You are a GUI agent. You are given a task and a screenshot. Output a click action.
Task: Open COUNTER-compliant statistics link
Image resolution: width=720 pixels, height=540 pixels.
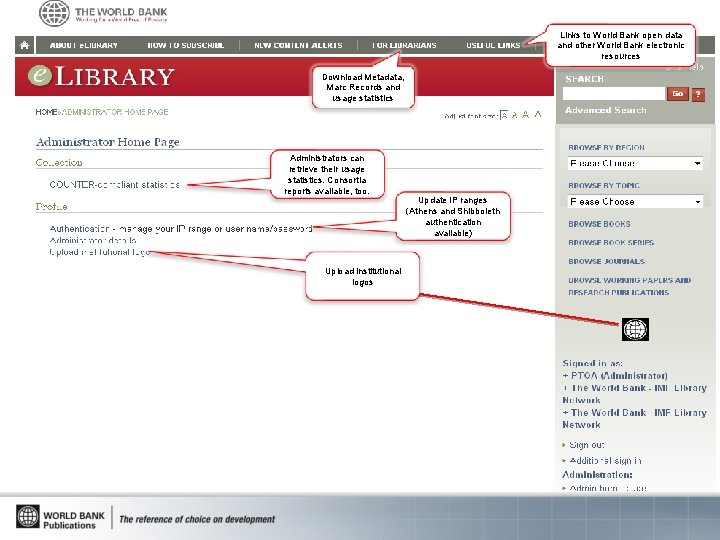(114, 185)
